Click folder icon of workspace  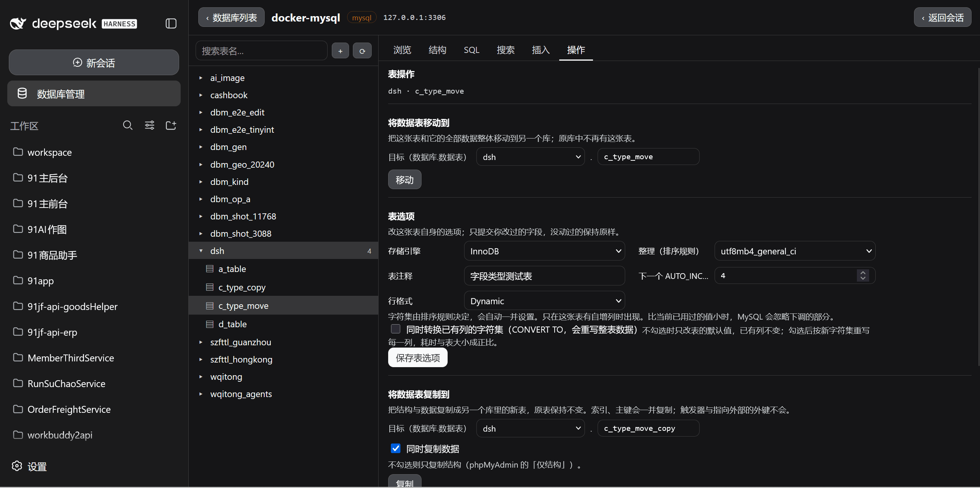[x=18, y=152]
